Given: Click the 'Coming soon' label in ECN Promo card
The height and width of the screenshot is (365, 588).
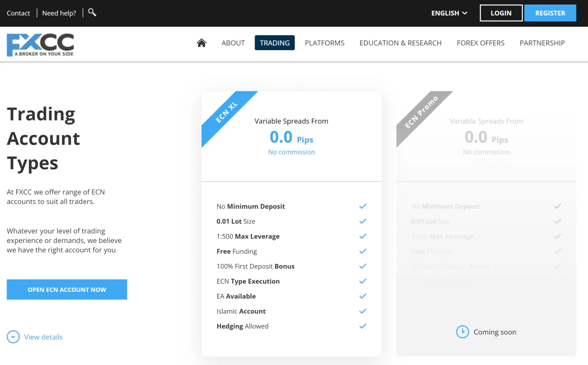Looking at the screenshot, I should [495, 332].
